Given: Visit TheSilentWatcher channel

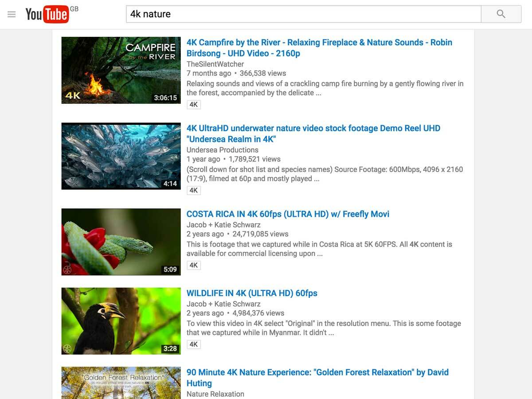Looking at the screenshot, I should click(x=215, y=64).
